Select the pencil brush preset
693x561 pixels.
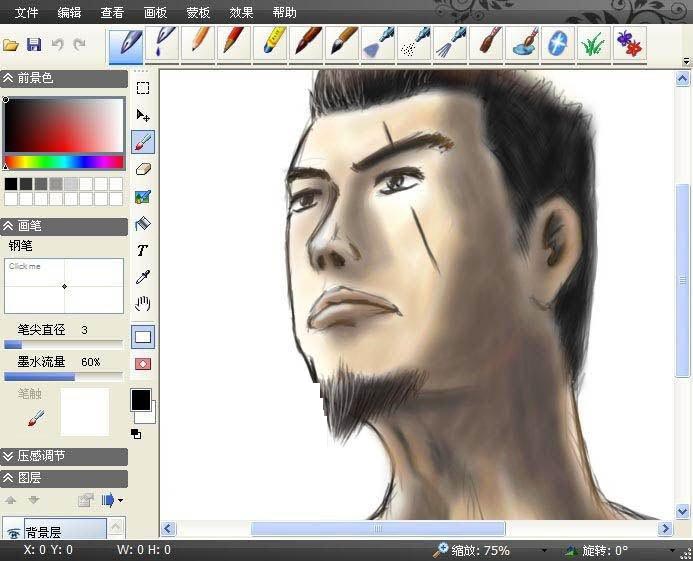(197, 43)
